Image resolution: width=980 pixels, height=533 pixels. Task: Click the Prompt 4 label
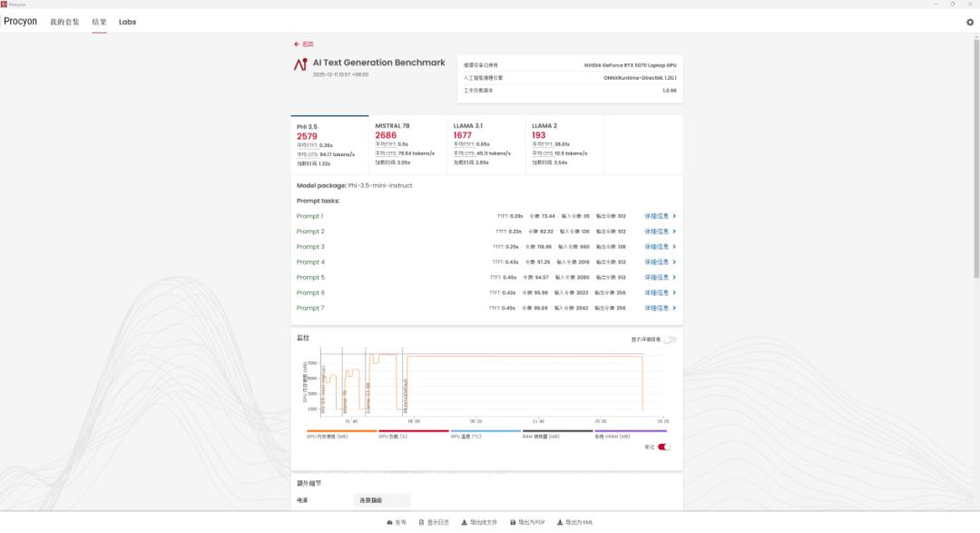click(310, 262)
